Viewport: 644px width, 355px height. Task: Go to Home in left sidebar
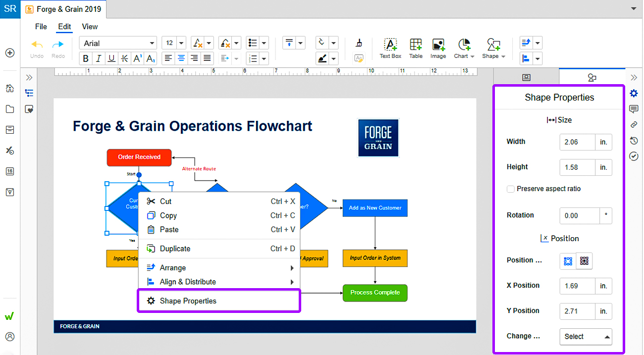10,89
